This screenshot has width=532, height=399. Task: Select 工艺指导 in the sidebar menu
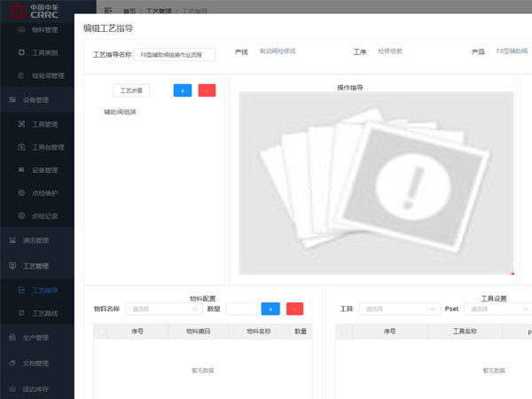[x=44, y=290]
